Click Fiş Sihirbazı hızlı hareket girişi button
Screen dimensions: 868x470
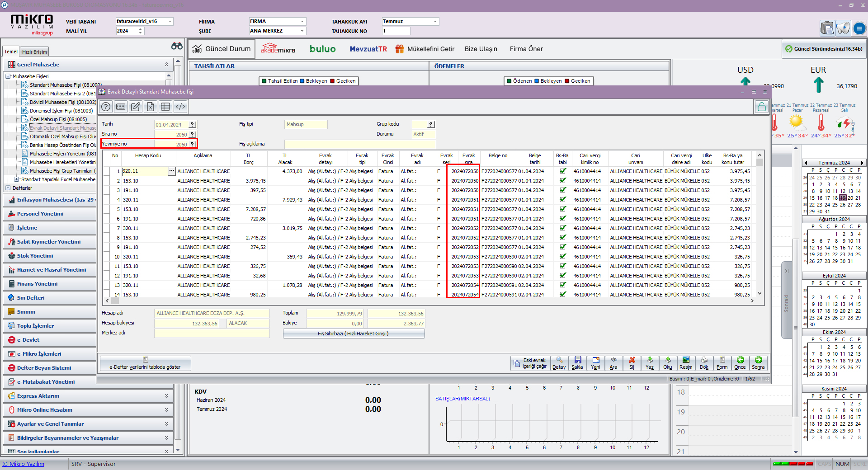pos(354,334)
